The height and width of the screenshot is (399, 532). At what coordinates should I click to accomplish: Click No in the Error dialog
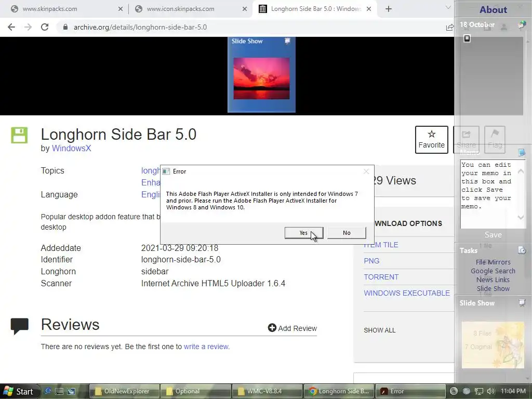pos(347,233)
